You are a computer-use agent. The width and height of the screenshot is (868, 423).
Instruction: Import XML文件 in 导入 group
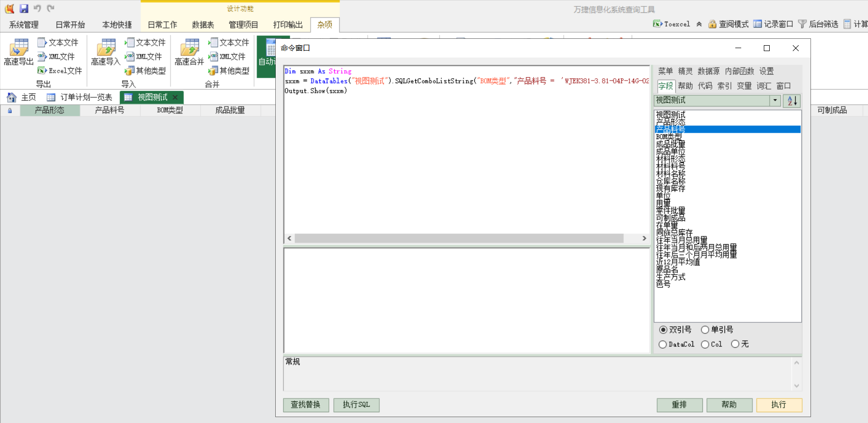pos(143,56)
